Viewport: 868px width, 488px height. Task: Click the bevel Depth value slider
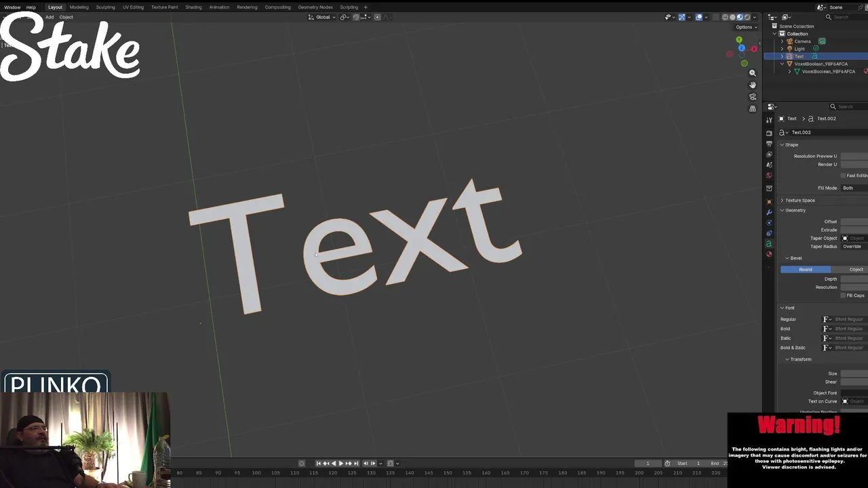[854, 279]
